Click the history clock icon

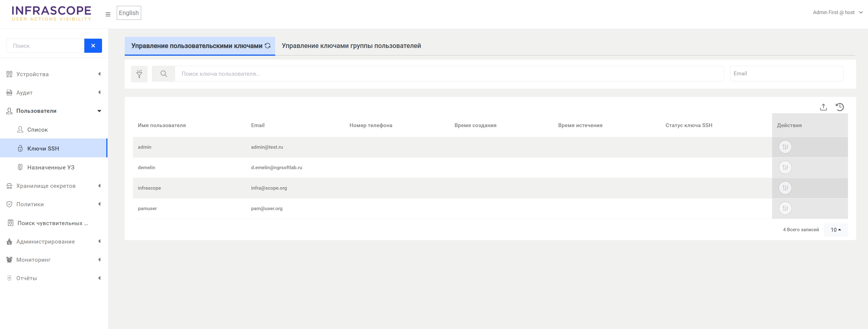(x=839, y=107)
